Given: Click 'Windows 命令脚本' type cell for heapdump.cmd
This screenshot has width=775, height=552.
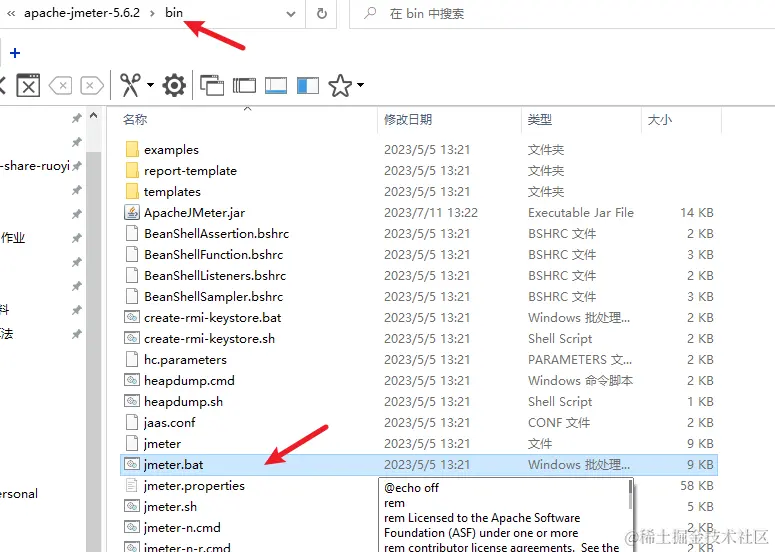Looking at the screenshot, I should click(x=580, y=381).
